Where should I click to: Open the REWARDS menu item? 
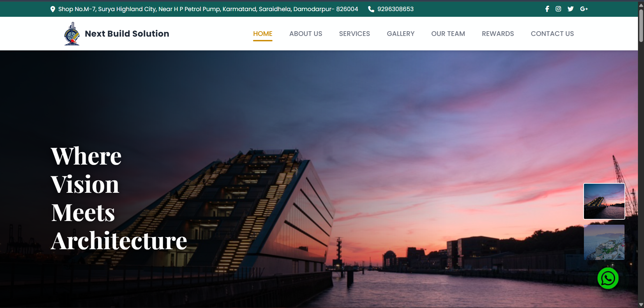pyautogui.click(x=498, y=34)
